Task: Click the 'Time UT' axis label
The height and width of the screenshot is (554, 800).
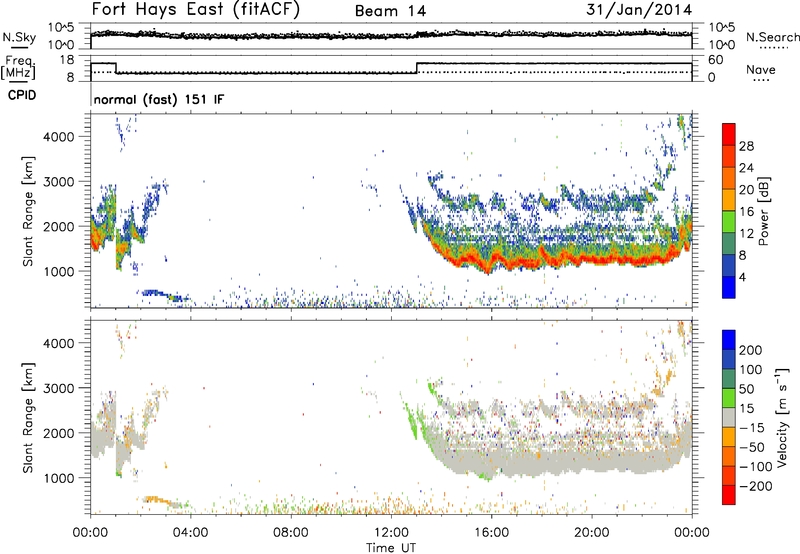Action: click(391, 547)
